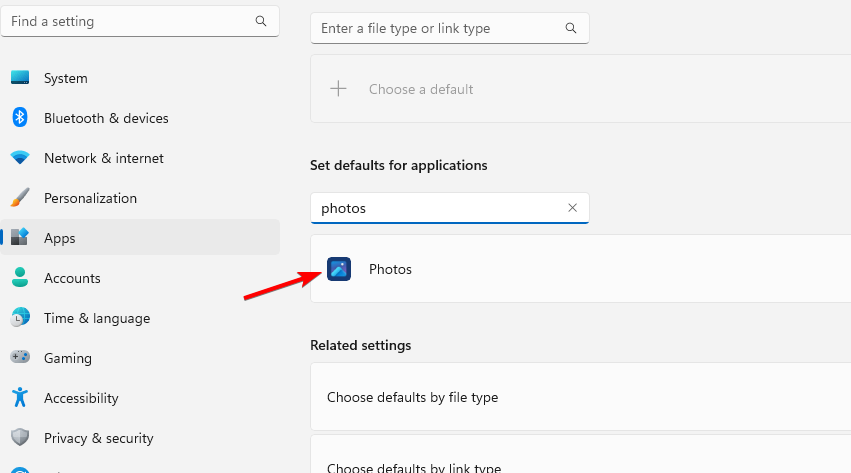This screenshot has width=851, height=473.
Task: Click the Personalization paintbrush icon
Action: click(20, 198)
